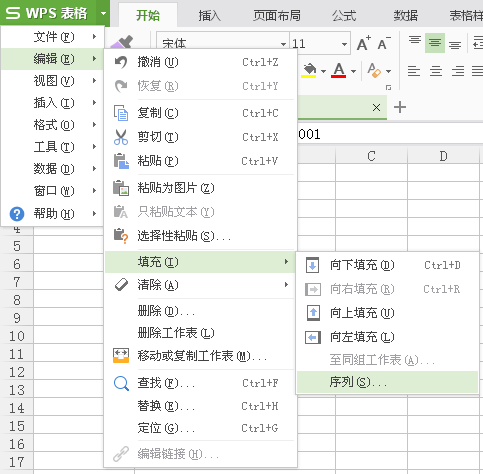Switch to the 插入 ribbon tab
The width and height of the screenshot is (483, 474).
pos(210,15)
